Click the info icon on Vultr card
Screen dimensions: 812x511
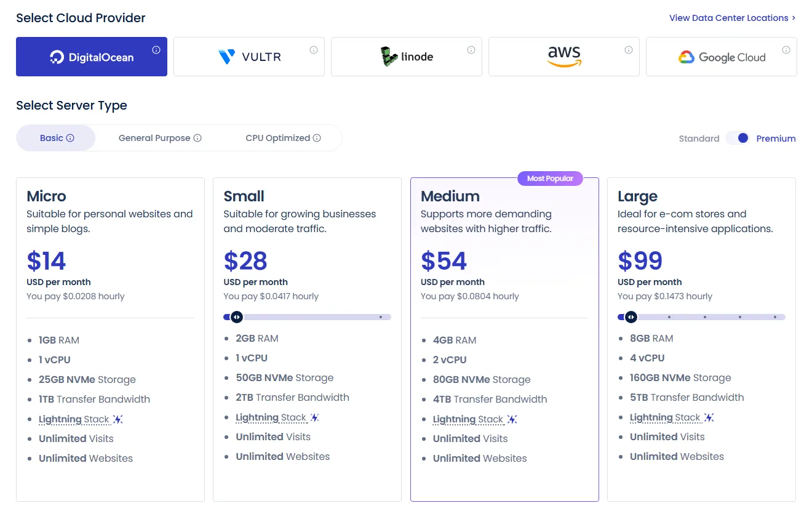[x=314, y=50]
